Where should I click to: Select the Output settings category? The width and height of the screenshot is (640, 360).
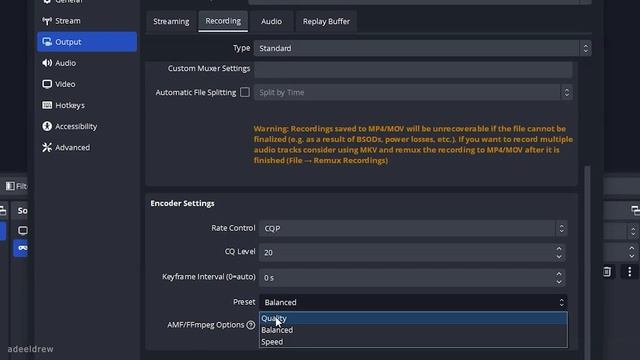point(87,42)
